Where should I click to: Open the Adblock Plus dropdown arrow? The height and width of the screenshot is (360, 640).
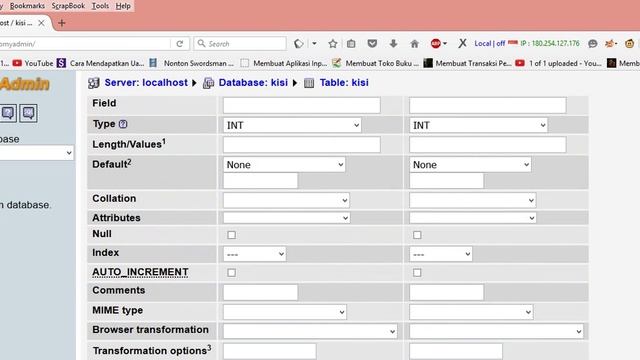coord(445,43)
